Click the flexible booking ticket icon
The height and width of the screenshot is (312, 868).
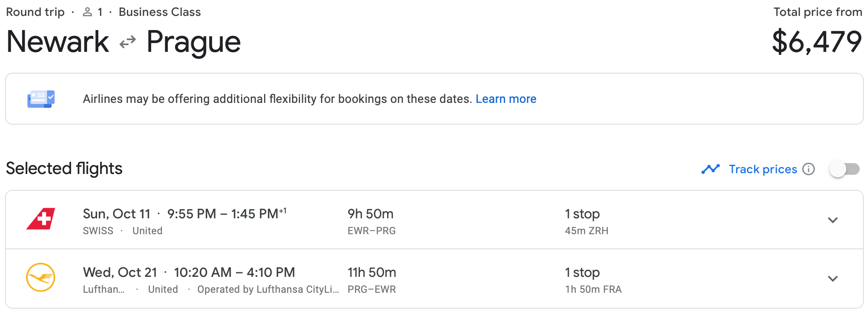click(40, 98)
